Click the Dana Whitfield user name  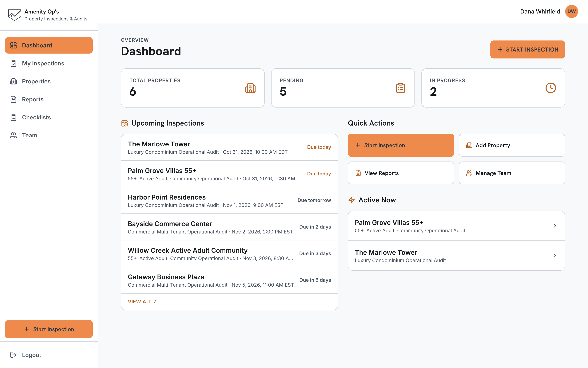click(x=540, y=11)
